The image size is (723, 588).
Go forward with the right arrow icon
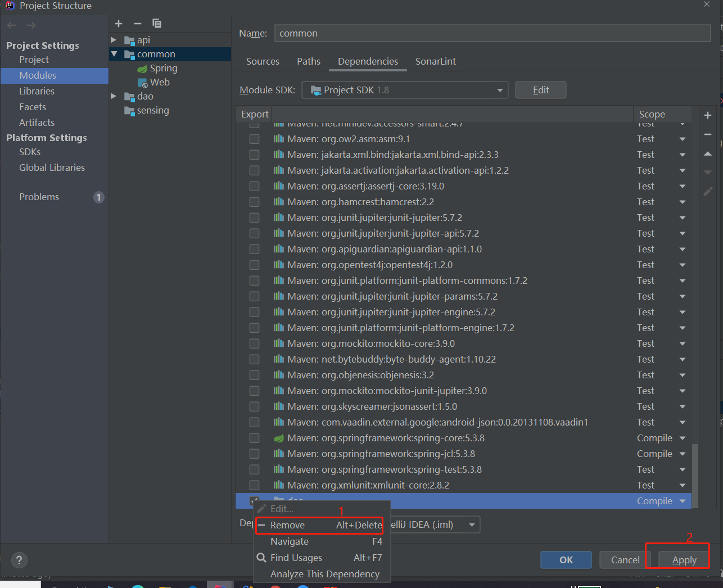31,25
